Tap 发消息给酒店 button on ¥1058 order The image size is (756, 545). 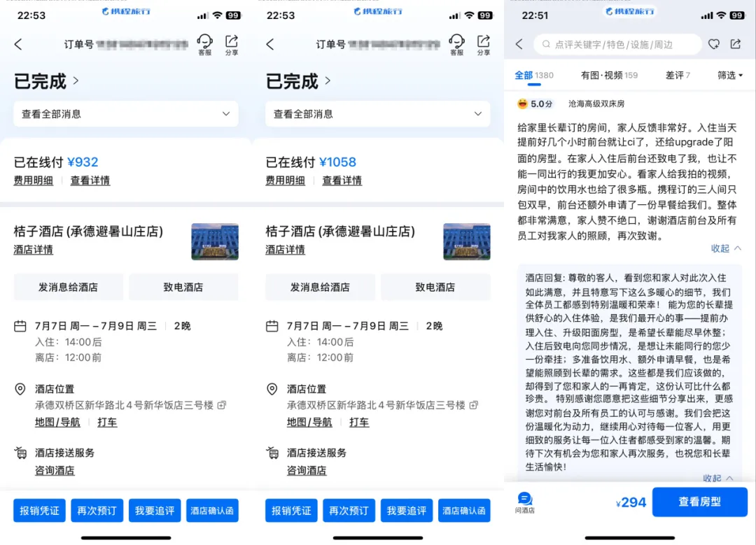tap(320, 288)
